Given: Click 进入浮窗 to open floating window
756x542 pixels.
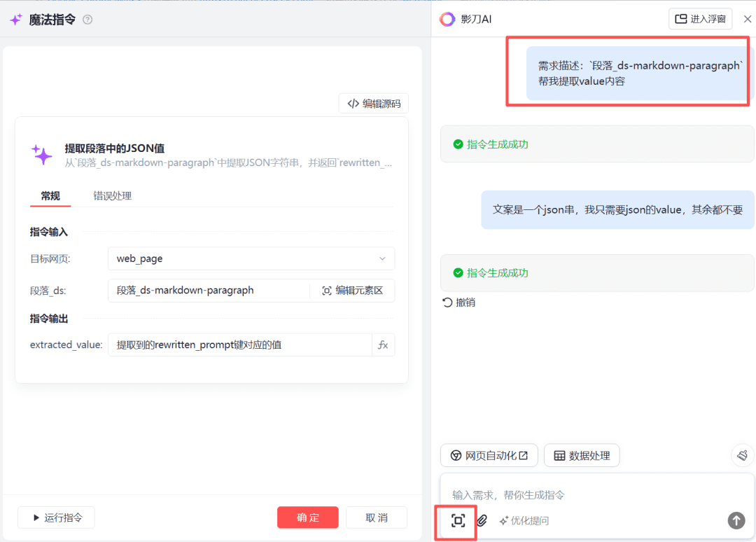Looking at the screenshot, I should click(x=700, y=19).
